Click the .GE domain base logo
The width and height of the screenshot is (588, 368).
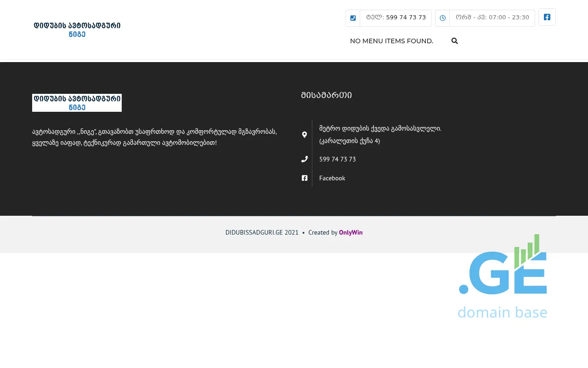click(503, 276)
